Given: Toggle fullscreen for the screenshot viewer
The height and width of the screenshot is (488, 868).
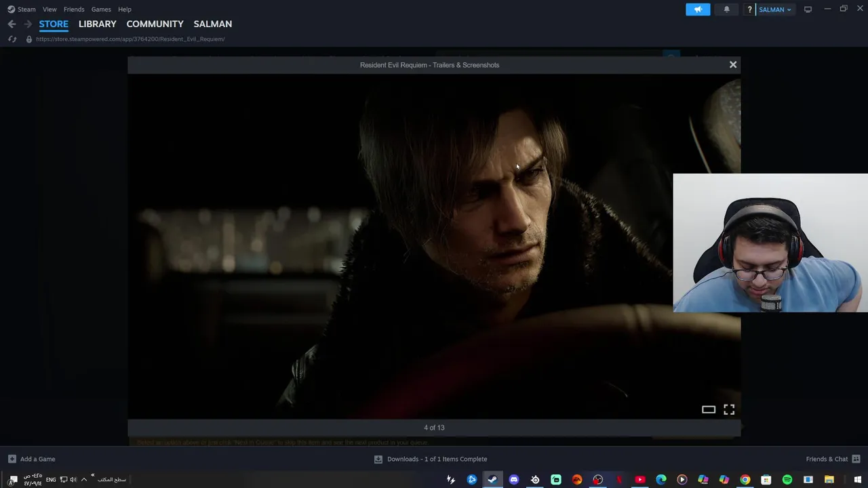Looking at the screenshot, I should (729, 409).
